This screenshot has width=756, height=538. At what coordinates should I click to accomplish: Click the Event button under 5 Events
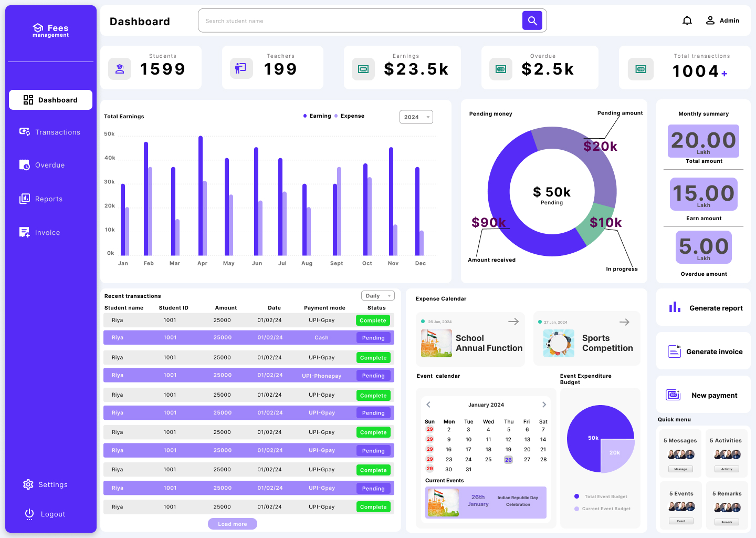pyautogui.click(x=681, y=521)
